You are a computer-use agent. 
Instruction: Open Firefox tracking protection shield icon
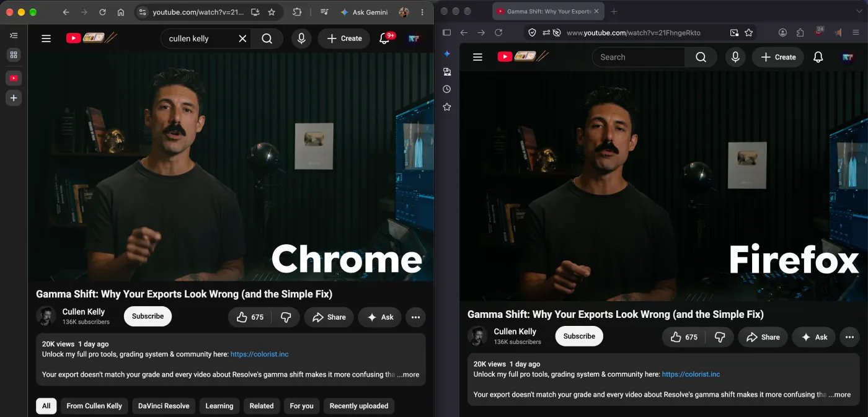(532, 32)
